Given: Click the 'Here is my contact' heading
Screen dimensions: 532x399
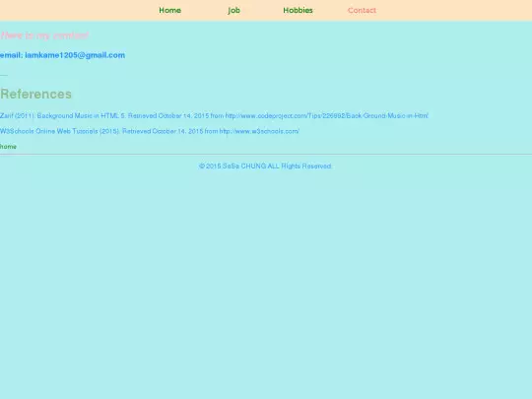Looking at the screenshot, I should pyautogui.click(x=44, y=35).
